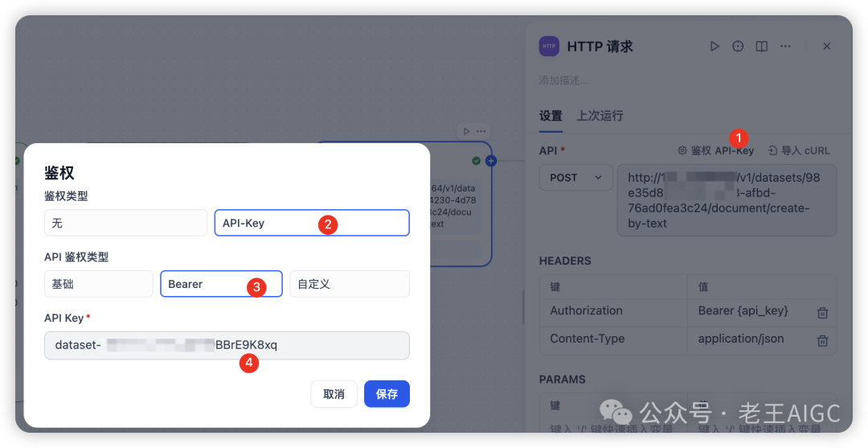Click the small play icon above canvas node

(466, 131)
